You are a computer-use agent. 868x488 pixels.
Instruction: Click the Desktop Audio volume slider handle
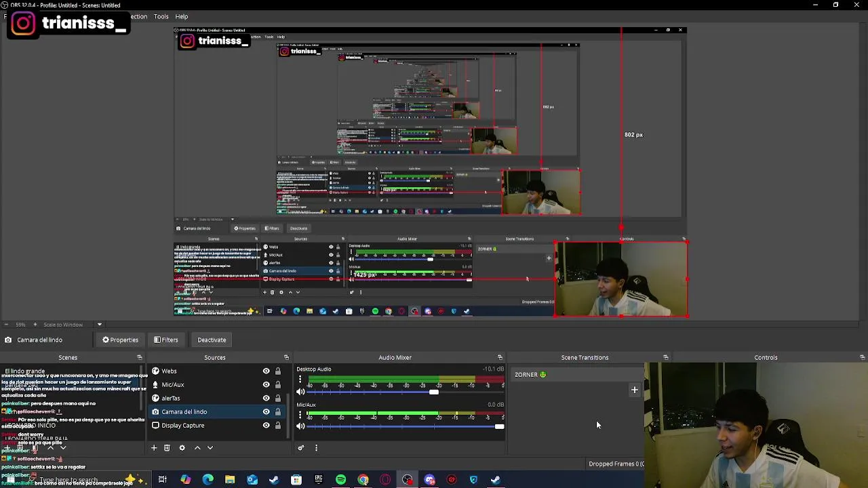(x=433, y=392)
